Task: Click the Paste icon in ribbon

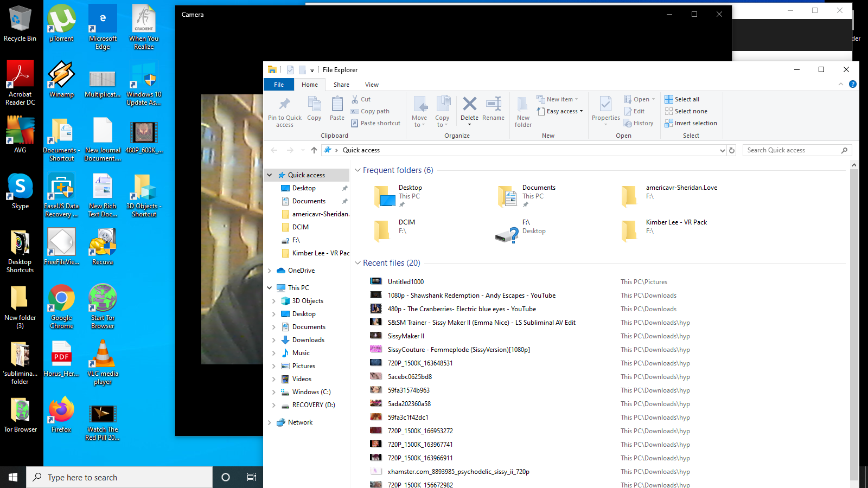Action: coord(337,108)
